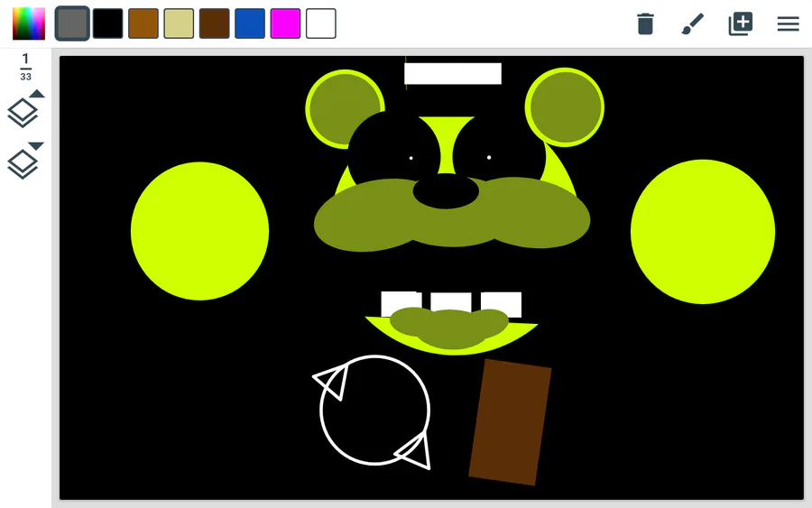This screenshot has height=508, width=812.
Task: Click the layer counter 1/33
Action: [25, 68]
